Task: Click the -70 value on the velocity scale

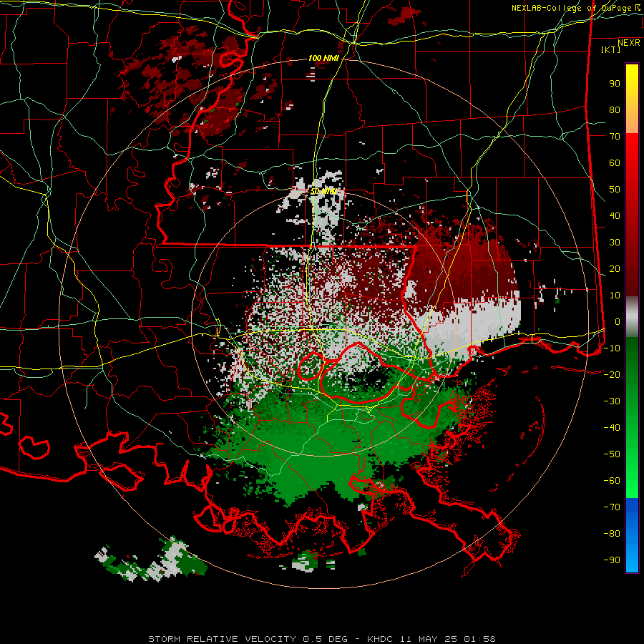Action: pos(612,507)
